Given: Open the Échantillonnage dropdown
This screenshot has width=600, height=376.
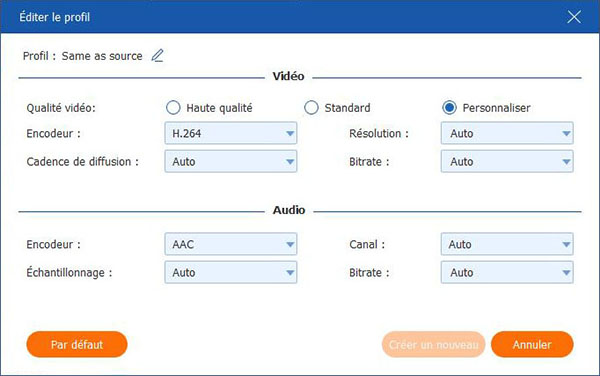Looking at the screenshot, I should pyautogui.click(x=231, y=272).
